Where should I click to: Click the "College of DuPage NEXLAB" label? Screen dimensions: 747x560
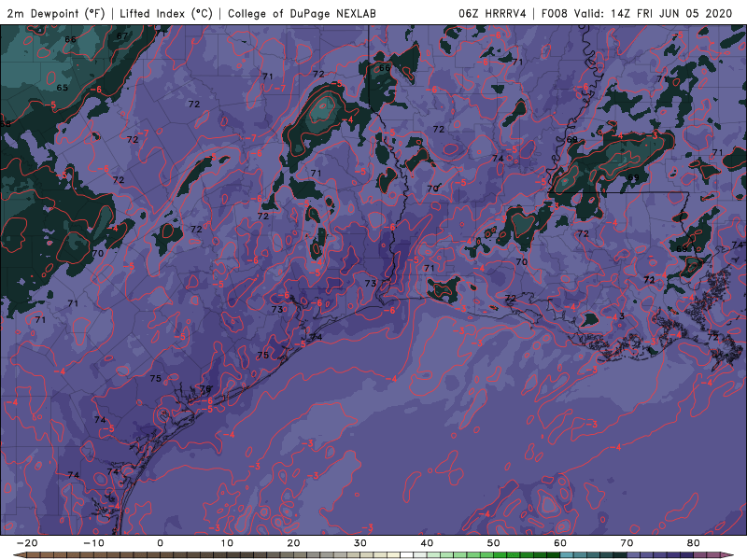coord(302,13)
